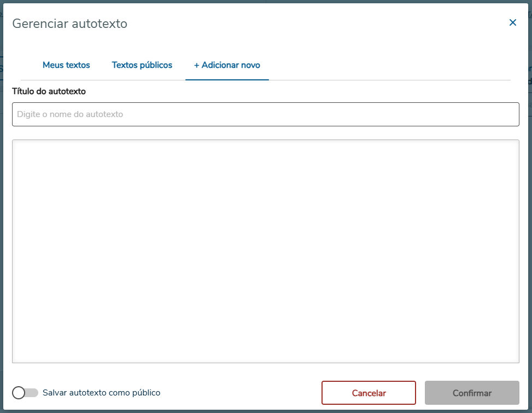Click the Cancelar button
Image resolution: width=532 pixels, height=413 pixels.
click(369, 393)
